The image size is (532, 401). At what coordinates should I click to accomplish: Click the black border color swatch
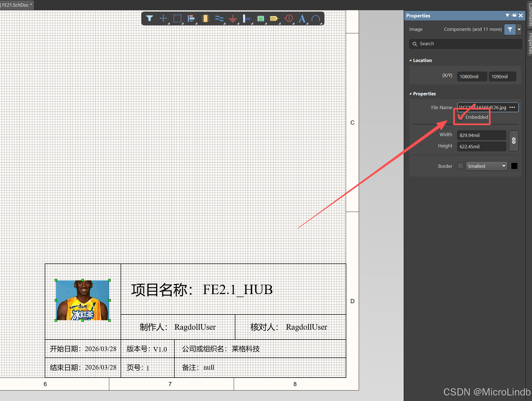tap(514, 166)
